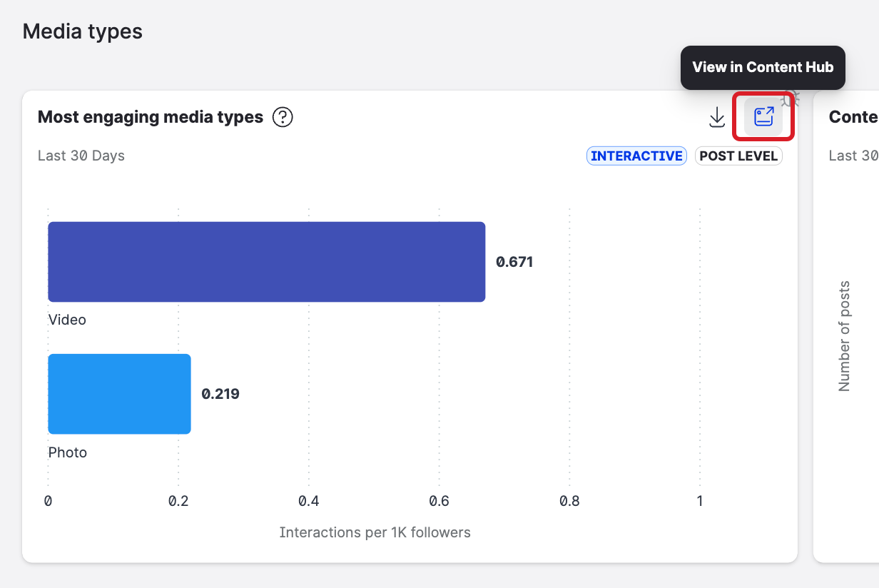Image resolution: width=879 pixels, height=588 pixels.
Task: Click the INTERACTIVE badge
Action: (x=636, y=156)
